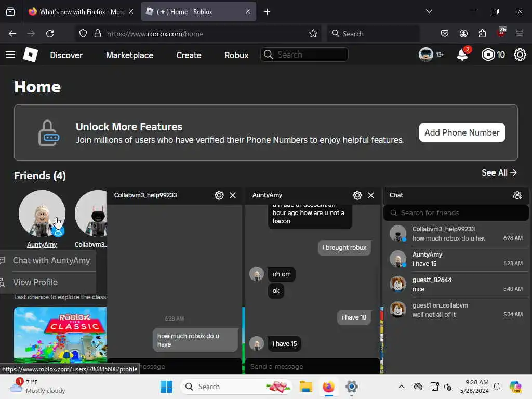This screenshot has width=532, height=399.
Task: Close the What's new with Firefox tab
Action: (x=131, y=11)
